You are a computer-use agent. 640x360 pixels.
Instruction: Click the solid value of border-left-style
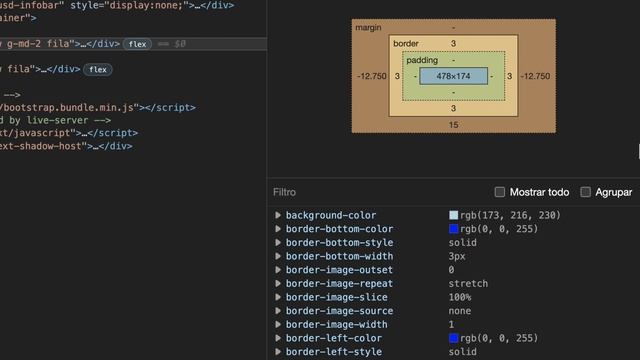[x=462, y=352]
